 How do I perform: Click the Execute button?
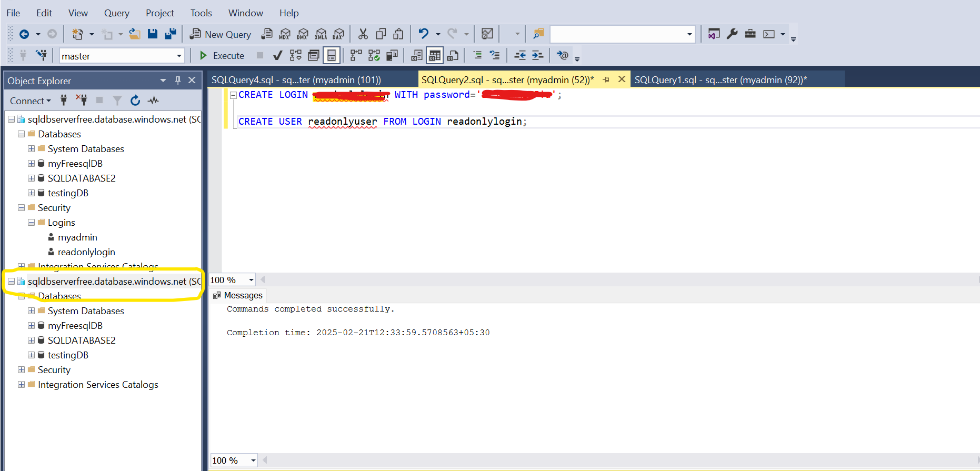point(222,55)
